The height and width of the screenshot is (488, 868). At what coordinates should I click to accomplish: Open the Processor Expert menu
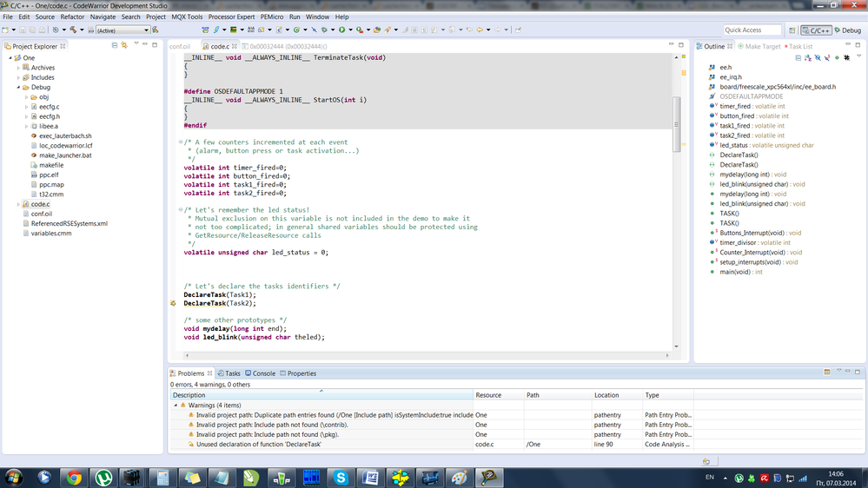[x=231, y=16]
